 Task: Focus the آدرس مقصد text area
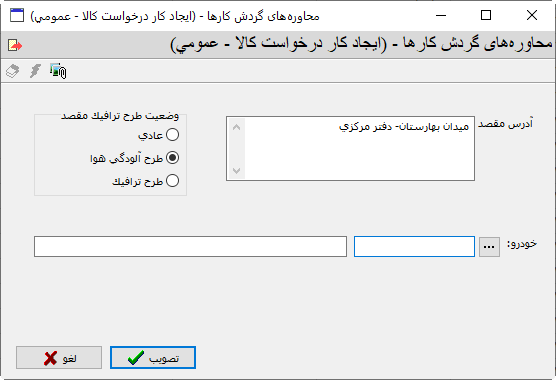pos(350,148)
